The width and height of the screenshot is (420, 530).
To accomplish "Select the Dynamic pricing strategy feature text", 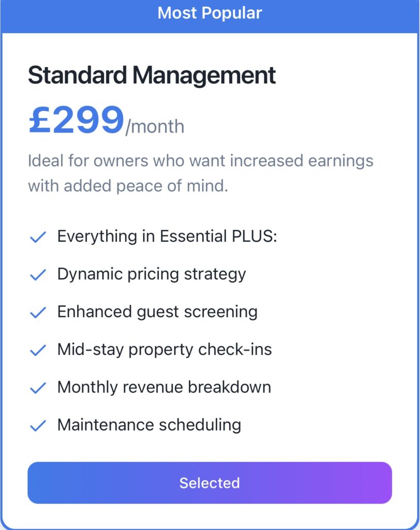I will click(151, 274).
